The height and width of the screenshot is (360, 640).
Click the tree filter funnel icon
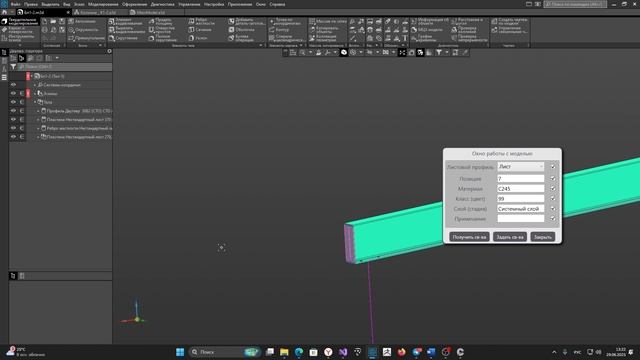point(13,67)
